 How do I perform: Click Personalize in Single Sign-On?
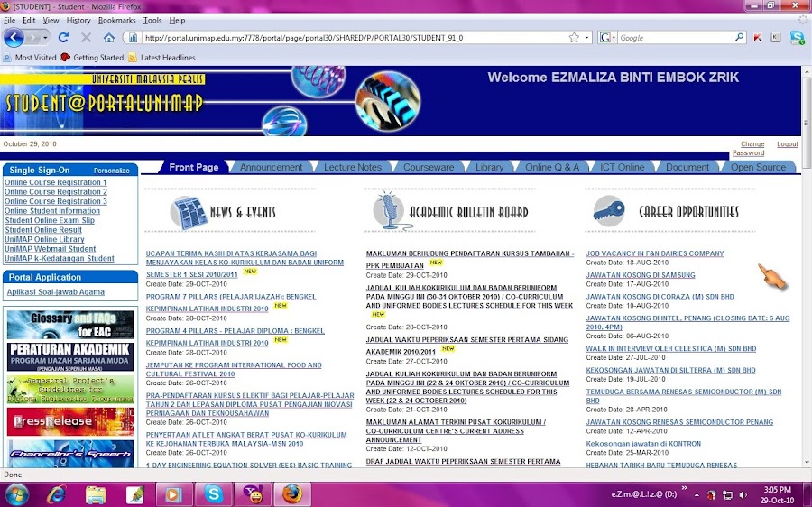pos(111,171)
